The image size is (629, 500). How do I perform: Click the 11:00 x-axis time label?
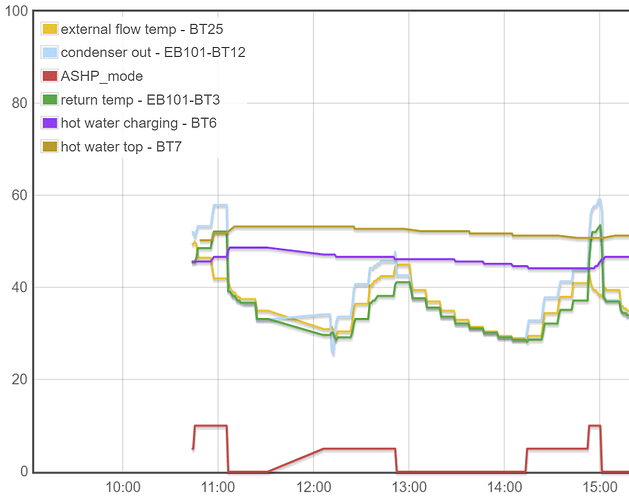point(218,487)
